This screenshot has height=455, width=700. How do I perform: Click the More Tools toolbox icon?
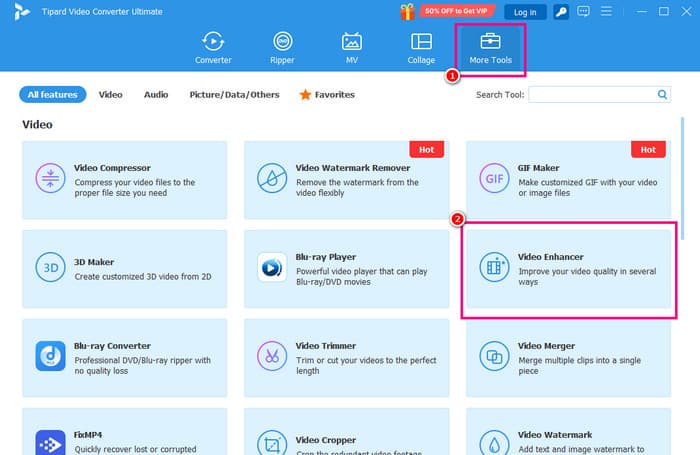[x=490, y=42]
